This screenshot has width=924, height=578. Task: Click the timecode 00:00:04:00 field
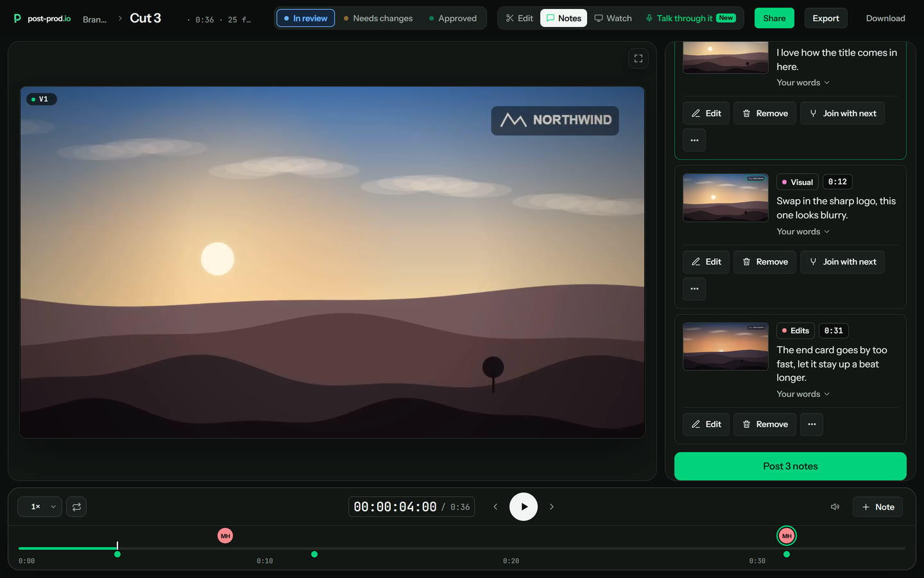click(395, 507)
